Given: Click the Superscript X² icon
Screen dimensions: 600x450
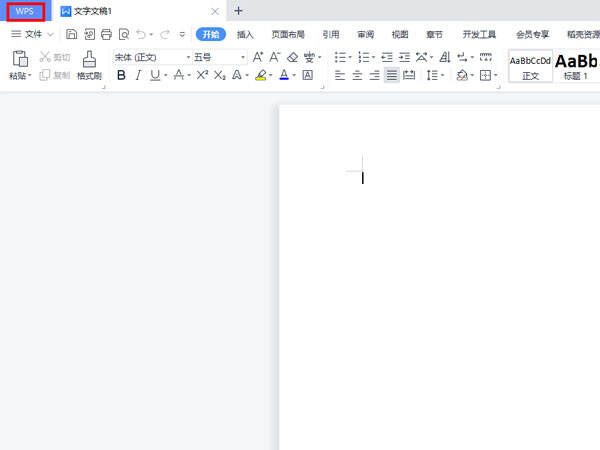Looking at the screenshot, I should click(x=202, y=75).
